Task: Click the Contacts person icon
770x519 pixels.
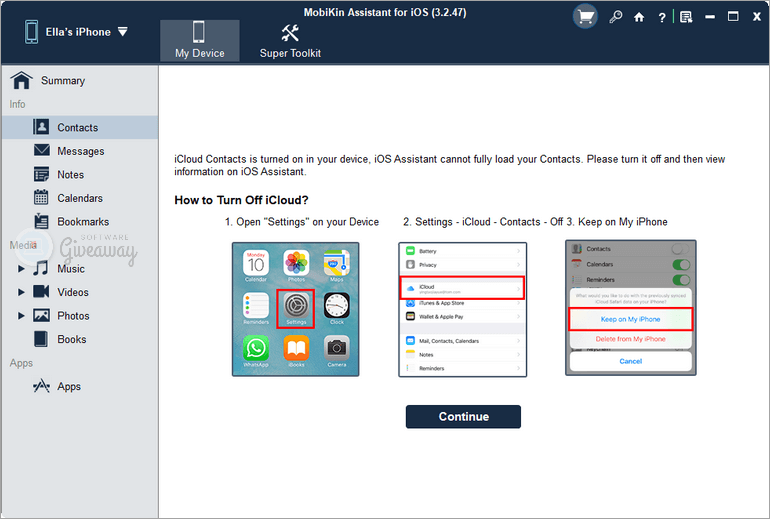Action: 41,127
